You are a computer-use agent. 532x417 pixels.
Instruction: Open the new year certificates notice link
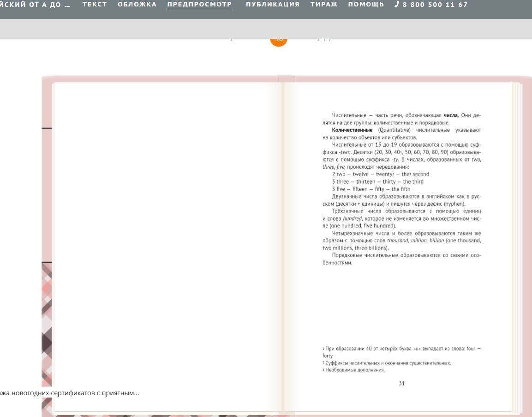pyautogui.click(x=70, y=393)
